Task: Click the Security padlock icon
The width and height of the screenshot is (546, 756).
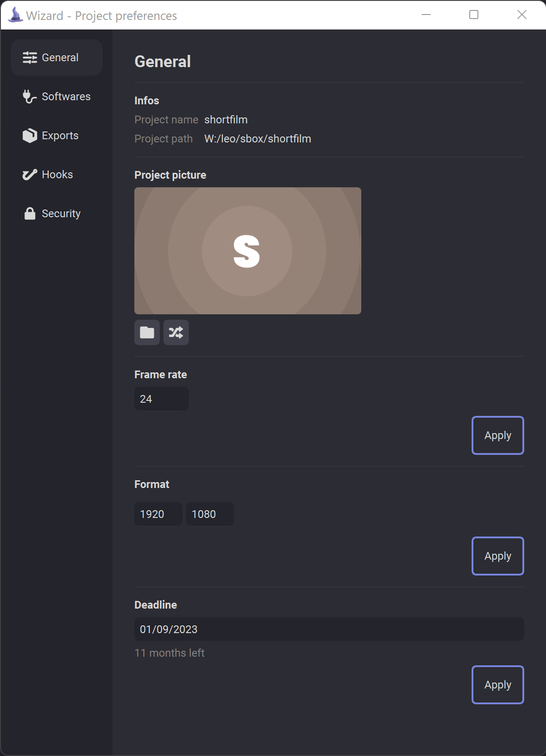Action: [x=30, y=214]
